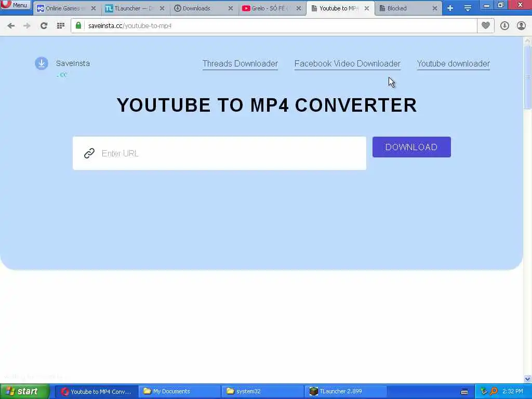The image size is (532, 399).
Task: Open the Youtube downloader link
Action: coord(453,64)
